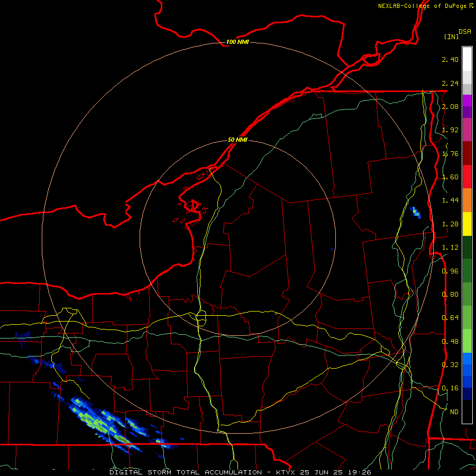The image size is (476, 476).
Task: Click the 1.92 legend value
Action: (450, 130)
